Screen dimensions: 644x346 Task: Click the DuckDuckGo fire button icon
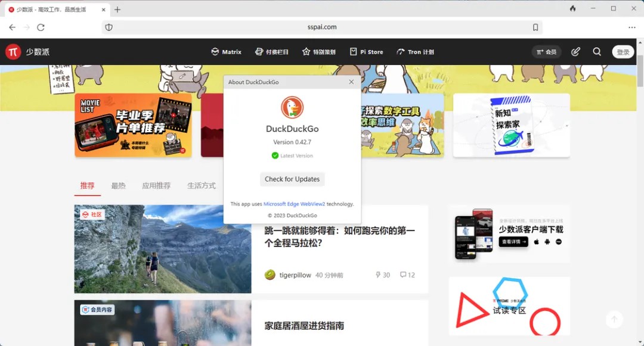tap(573, 9)
